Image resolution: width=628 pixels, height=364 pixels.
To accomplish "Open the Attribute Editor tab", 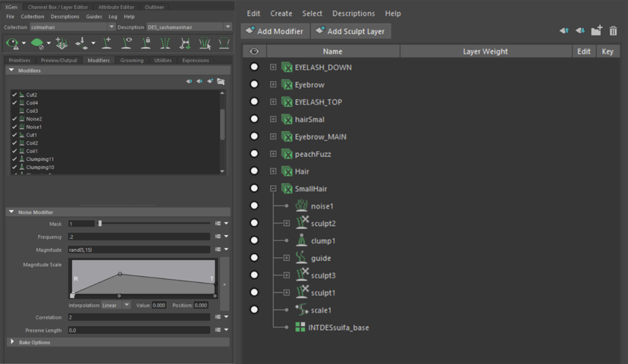I will coord(116,7).
